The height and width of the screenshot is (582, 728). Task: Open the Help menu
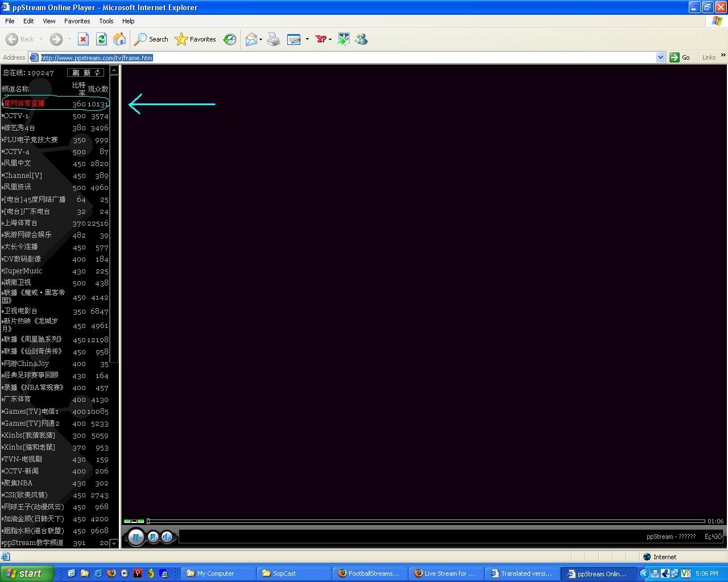(x=129, y=21)
